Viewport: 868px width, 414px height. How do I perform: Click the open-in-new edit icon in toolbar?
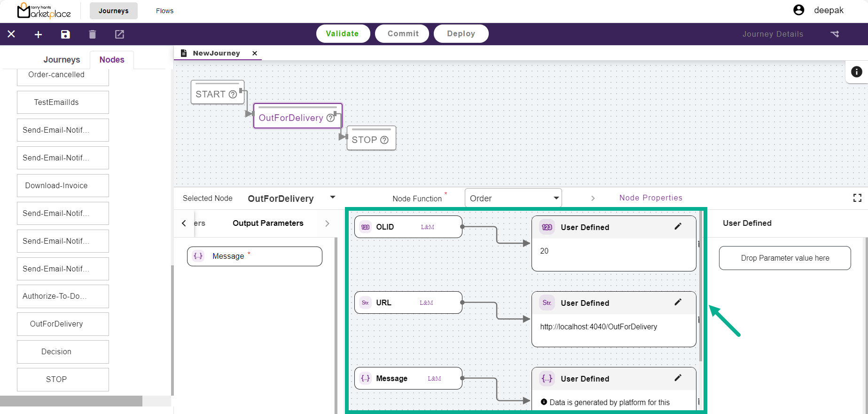119,34
